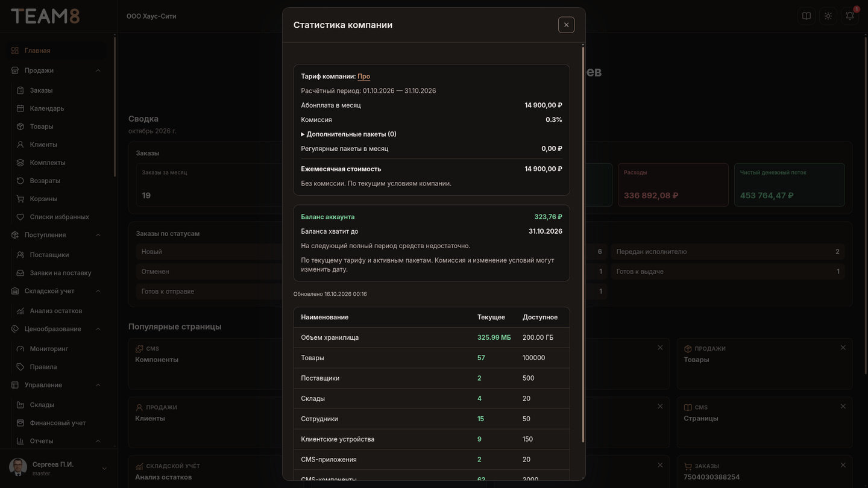Viewport: 868px width, 488px height.
Task: Click the Корзины icon in sidebar
Action: pyautogui.click(x=20, y=199)
